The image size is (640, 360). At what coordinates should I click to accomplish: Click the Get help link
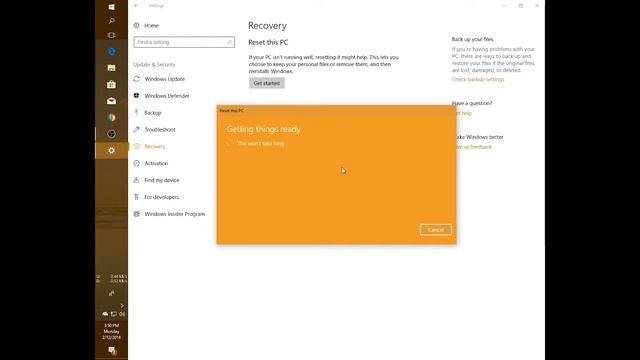tap(463, 113)
